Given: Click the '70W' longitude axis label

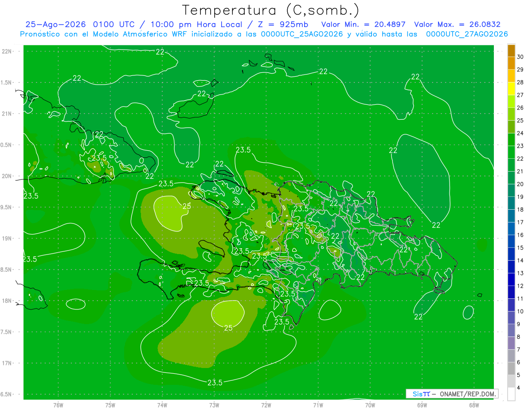Looking at the screenshot, I should [x=370, y=405].
